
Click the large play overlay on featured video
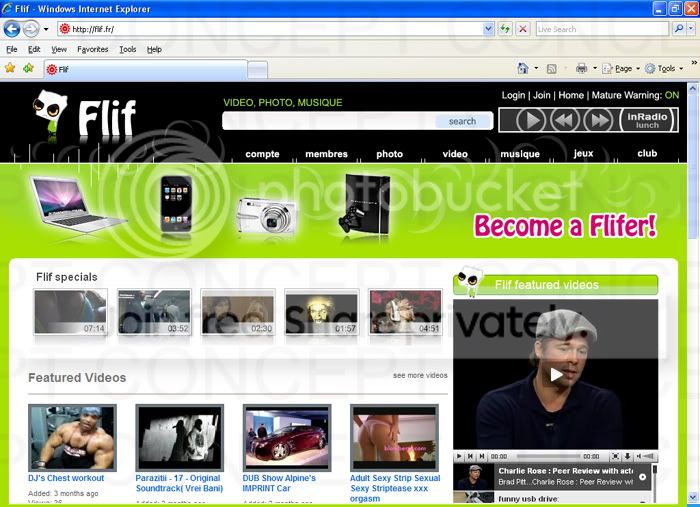click(556, 374)
